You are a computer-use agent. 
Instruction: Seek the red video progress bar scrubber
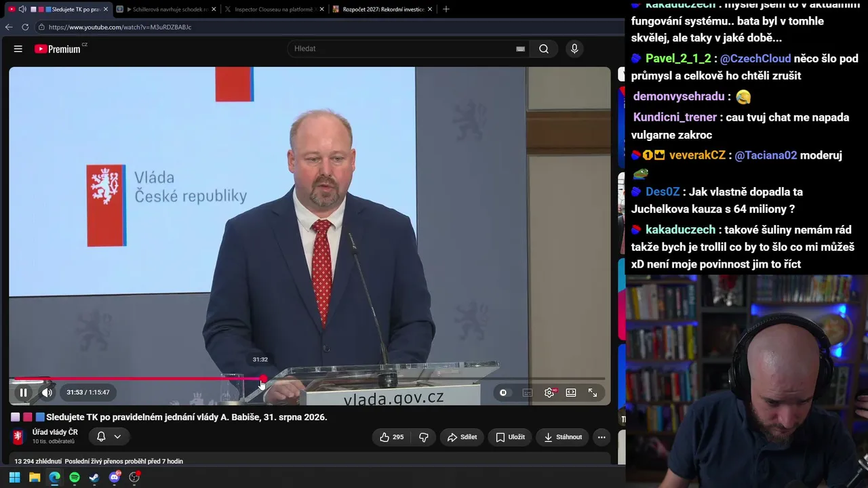pos(263,379)
